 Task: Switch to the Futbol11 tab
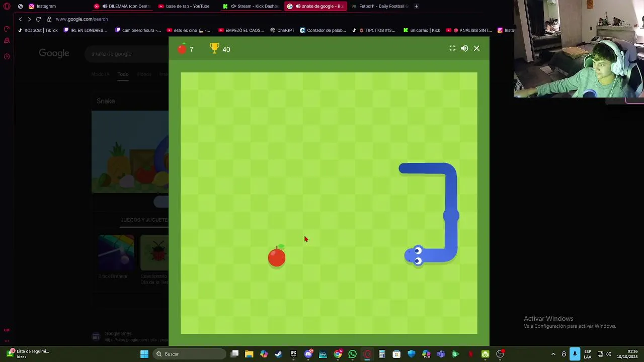380,6
